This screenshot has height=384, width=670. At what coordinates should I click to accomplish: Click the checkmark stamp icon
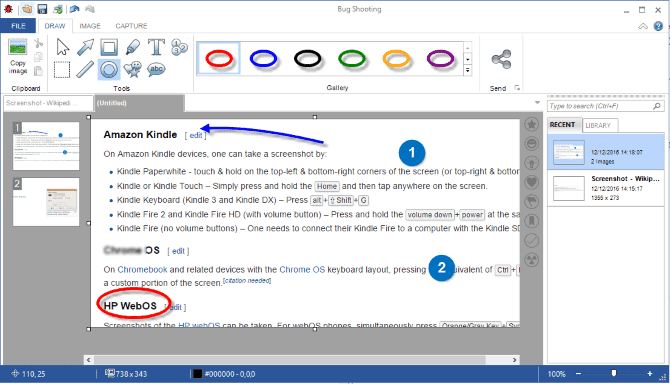[532, 240]
